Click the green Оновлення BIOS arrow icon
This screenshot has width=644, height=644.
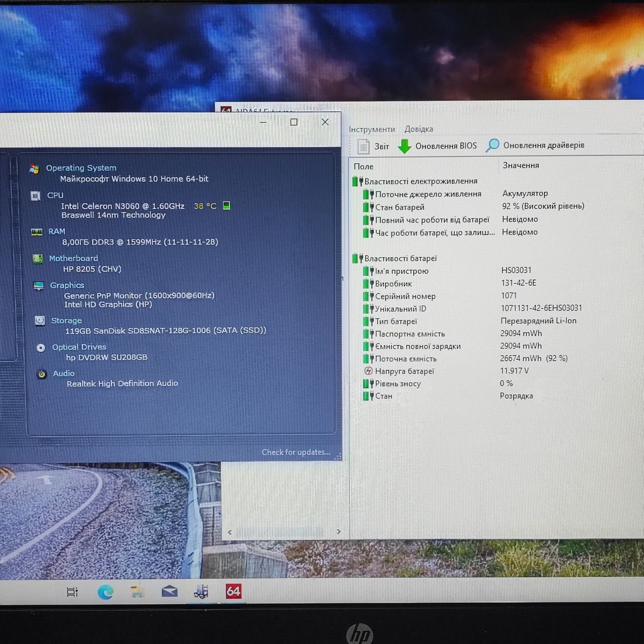tap(405, 146)
